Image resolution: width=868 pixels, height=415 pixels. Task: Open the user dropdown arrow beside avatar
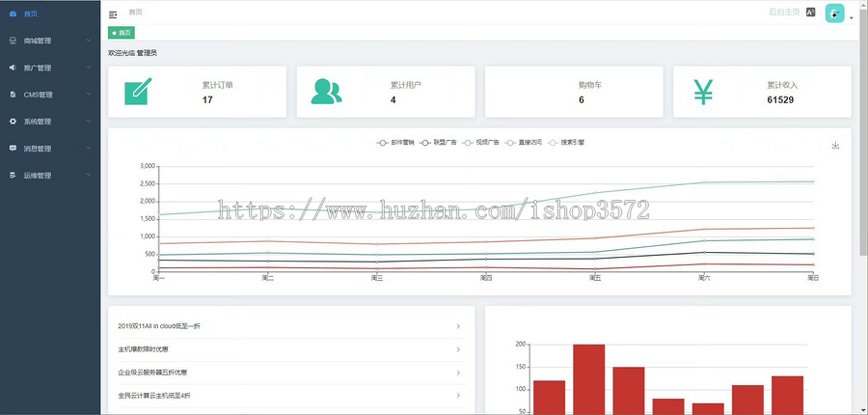pyautogui.click(x=851, y=17)
